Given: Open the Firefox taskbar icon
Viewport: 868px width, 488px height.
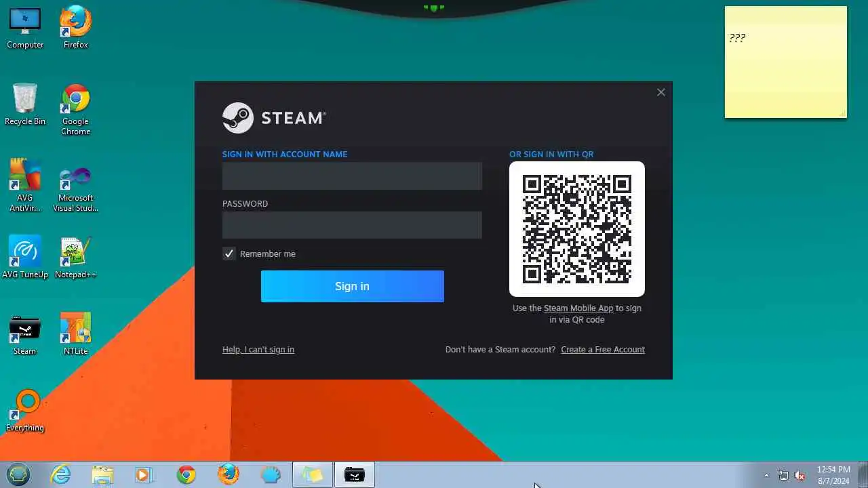Looking at the screenshot, I should [x=229, y=475].
